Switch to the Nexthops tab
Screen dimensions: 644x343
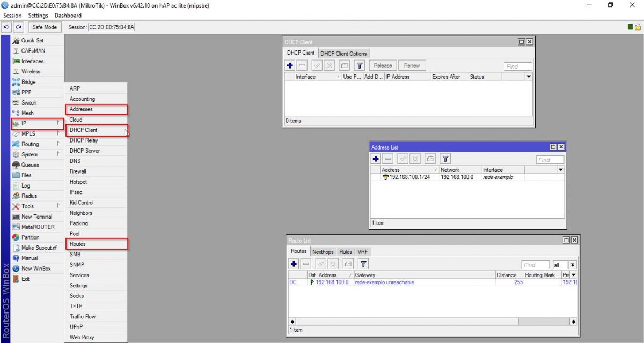coord(323,251)
